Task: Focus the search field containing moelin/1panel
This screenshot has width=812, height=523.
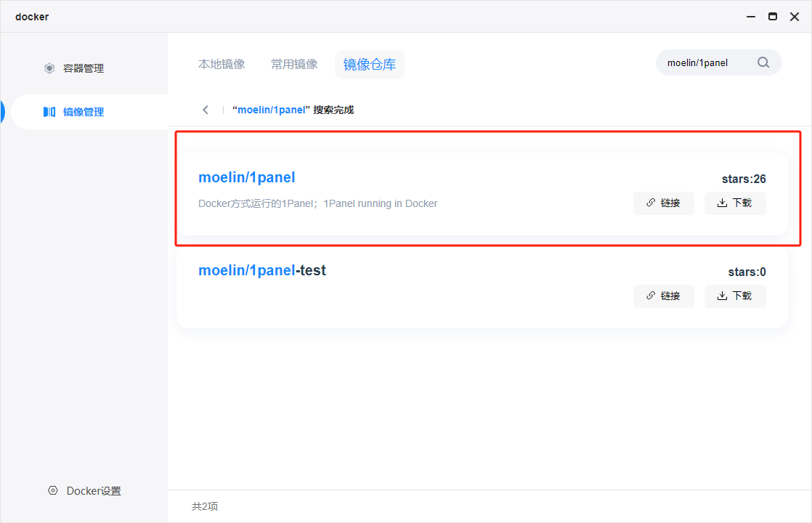Action: point(719,62)
